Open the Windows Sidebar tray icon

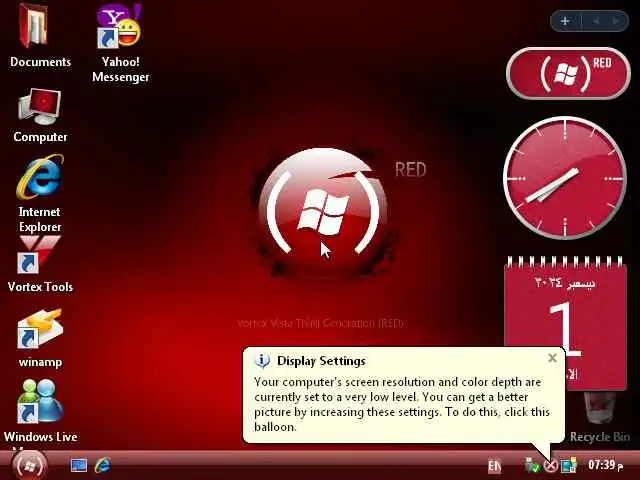pyautogui.click(x=569, y=465)
